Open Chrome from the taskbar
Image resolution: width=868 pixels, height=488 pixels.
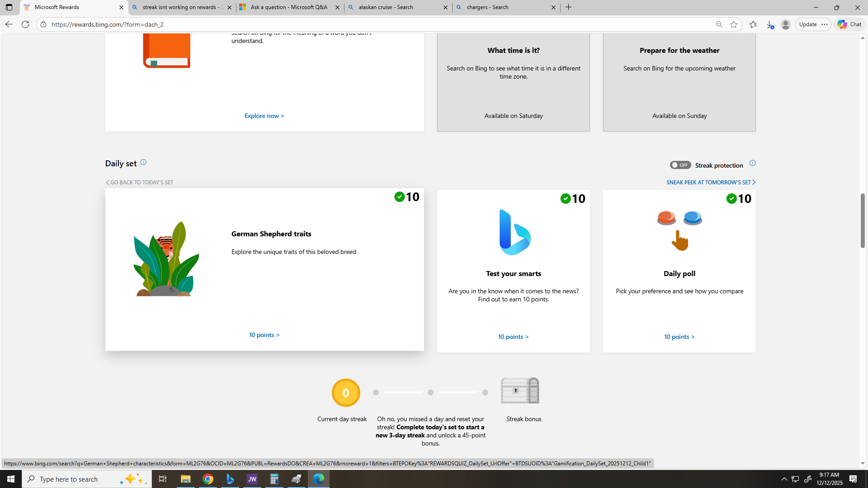tap(208, 479)
